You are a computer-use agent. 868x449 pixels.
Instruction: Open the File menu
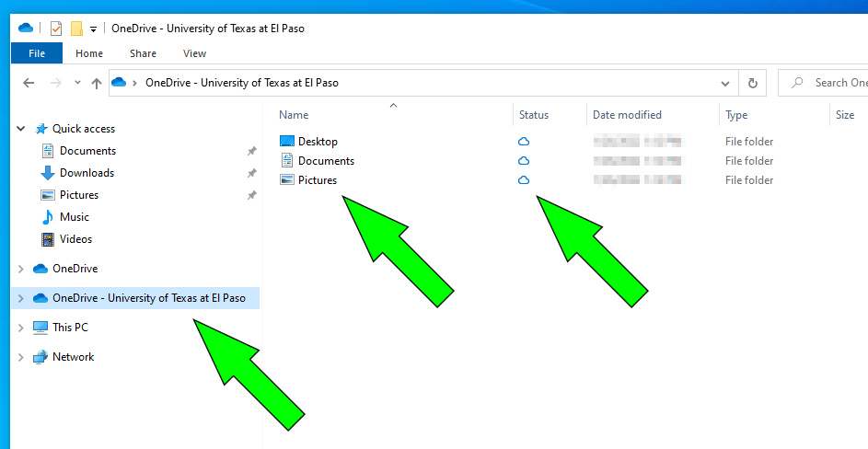(37, 53)
